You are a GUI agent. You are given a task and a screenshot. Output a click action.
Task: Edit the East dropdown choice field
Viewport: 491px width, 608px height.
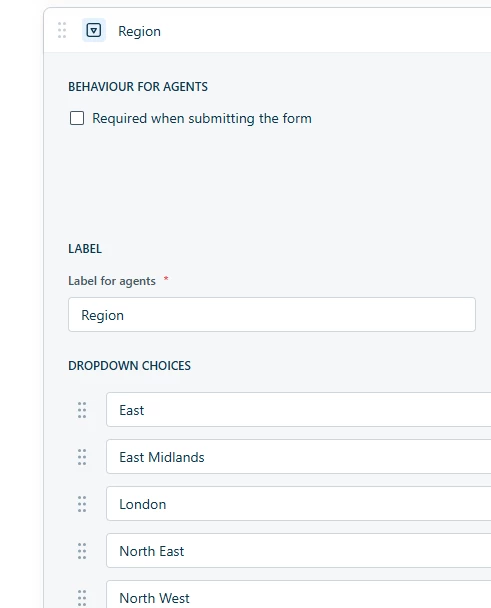pos(299,409)
